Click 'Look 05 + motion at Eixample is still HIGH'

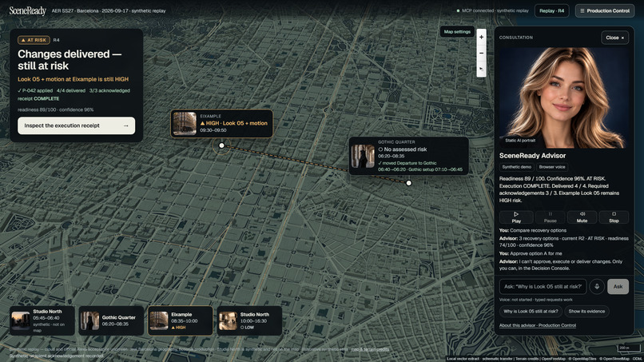coord(73,79)
